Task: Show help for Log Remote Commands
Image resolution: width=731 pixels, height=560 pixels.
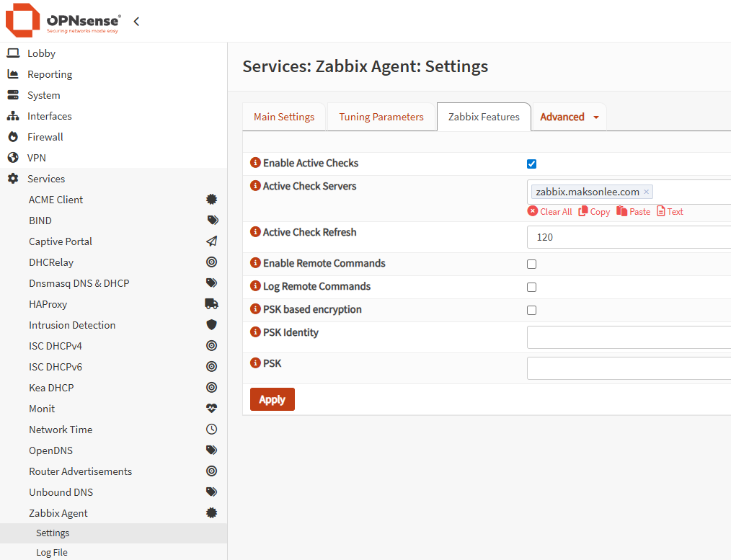Action: [255, 285]
